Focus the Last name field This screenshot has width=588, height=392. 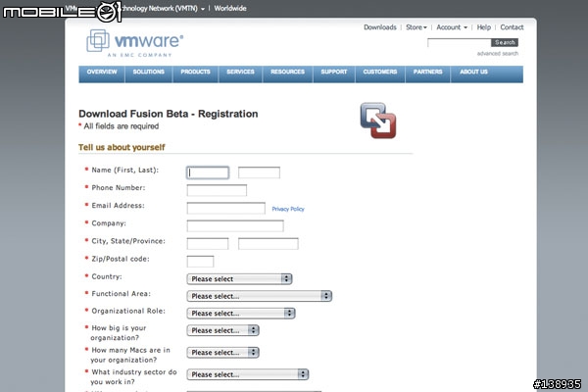point(259,172)
